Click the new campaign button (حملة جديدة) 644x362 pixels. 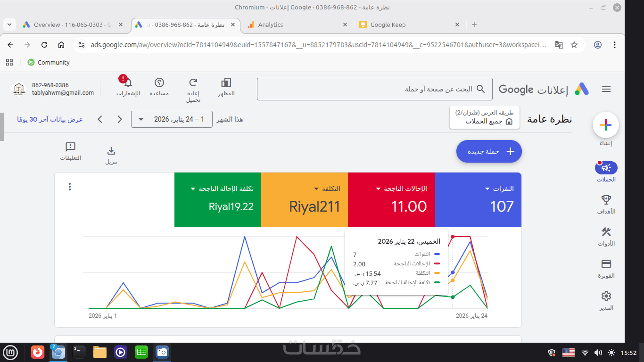coord(489,151)
